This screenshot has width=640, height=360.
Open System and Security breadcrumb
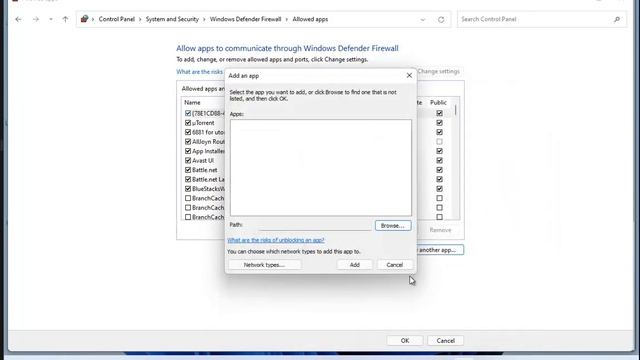tap(172, 19)
